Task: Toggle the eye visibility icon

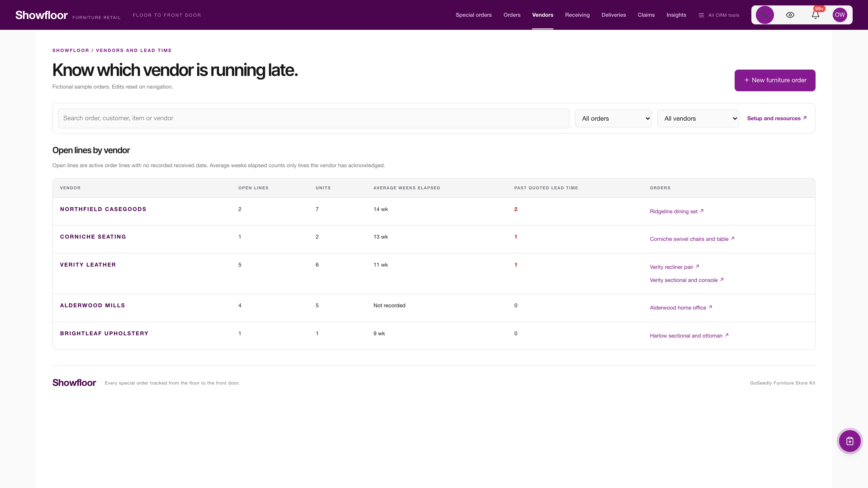Action: click(790, 15)
